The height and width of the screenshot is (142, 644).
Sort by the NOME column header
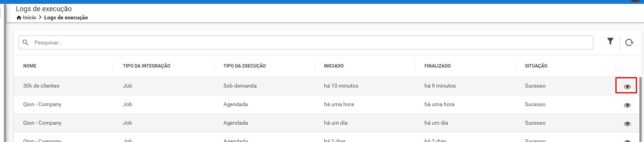tap(30, 66)
